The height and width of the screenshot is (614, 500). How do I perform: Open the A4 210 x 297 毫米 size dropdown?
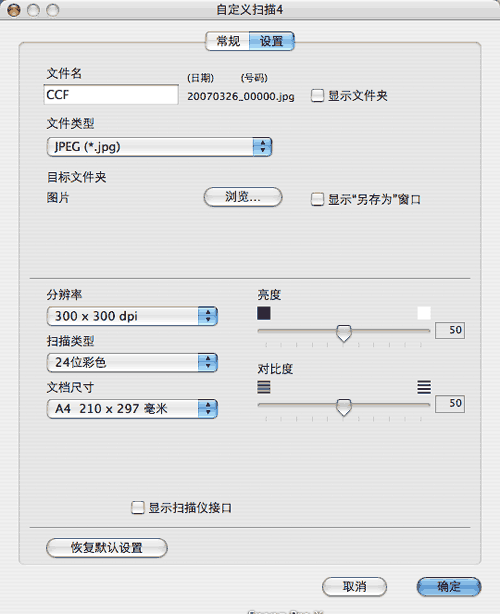pos(132,409)
